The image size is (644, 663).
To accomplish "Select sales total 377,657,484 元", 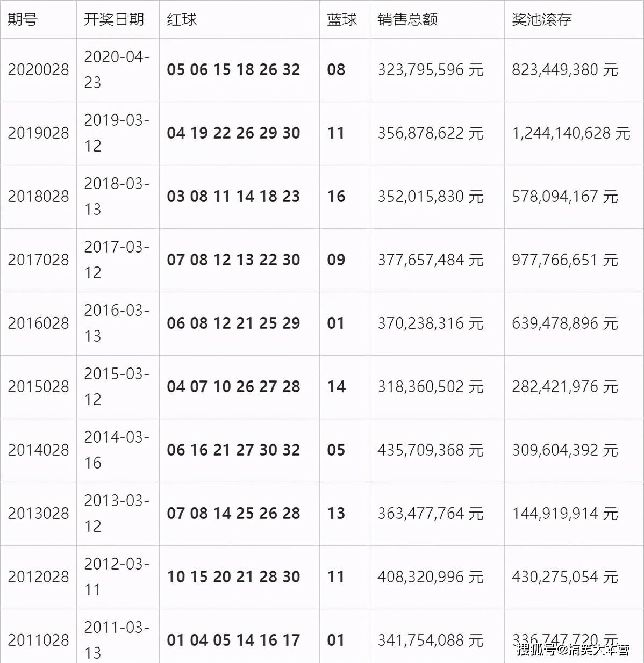I will 431,260.
